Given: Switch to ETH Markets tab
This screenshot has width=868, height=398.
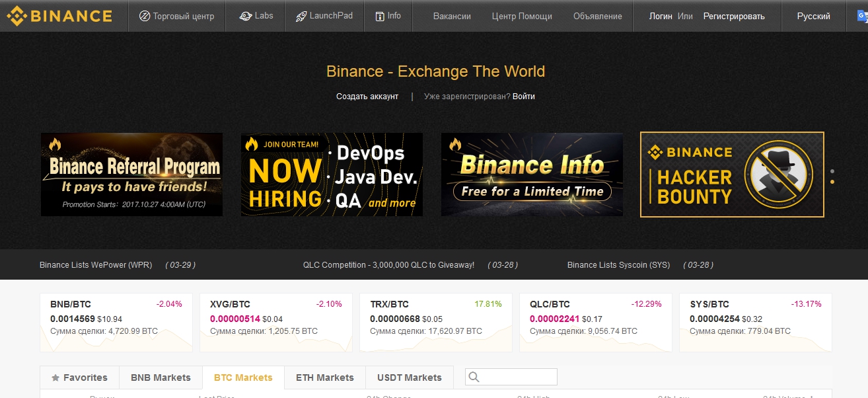Looking at the screenshot, I should coord(325,378).
